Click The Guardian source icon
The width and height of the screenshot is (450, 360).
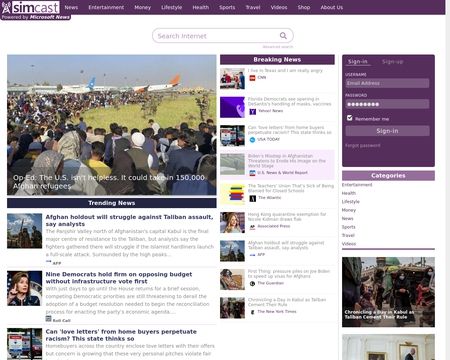pyautogui.click(x=252, y=283)
